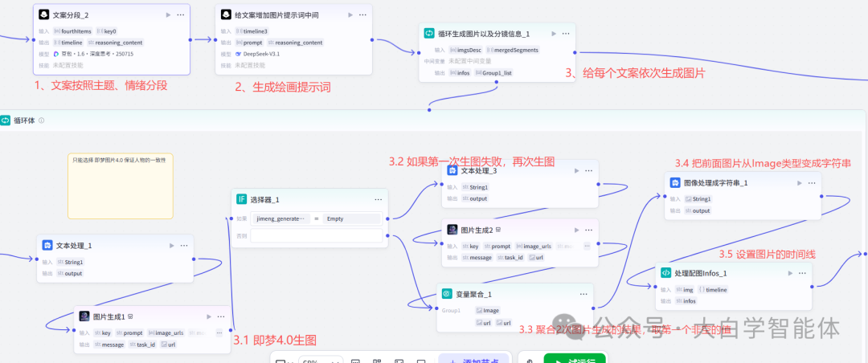
Task: Open more options for 图像处理成字符串_1
Action: click(x=812, y=182)
